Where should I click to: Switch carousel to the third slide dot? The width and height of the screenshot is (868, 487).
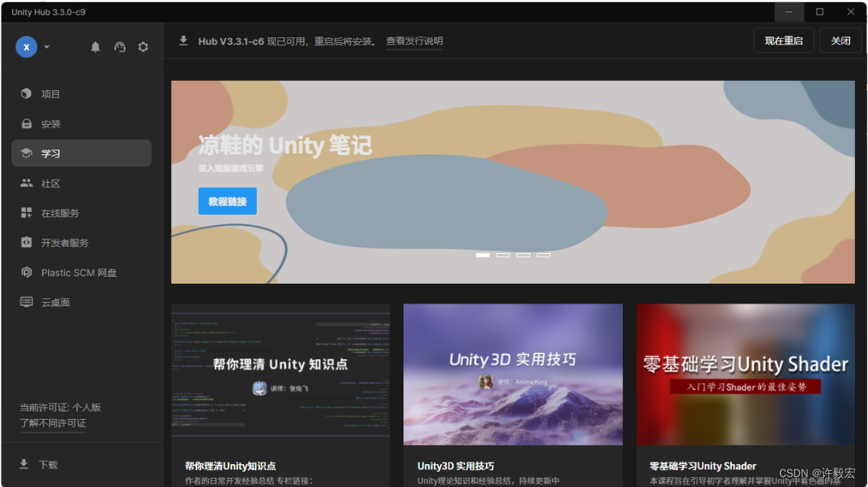tap(523, 255)
